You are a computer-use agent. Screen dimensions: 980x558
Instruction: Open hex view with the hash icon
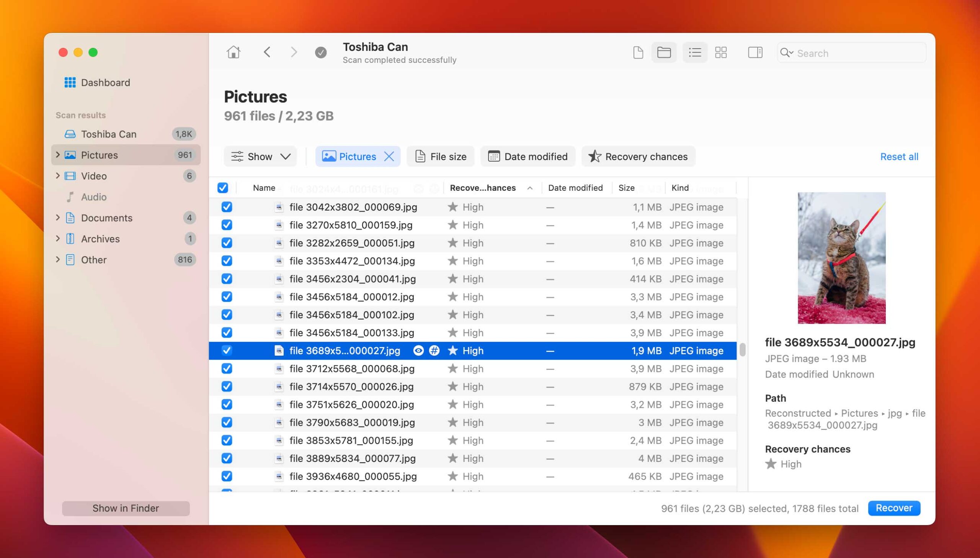[x=434, y=350]
